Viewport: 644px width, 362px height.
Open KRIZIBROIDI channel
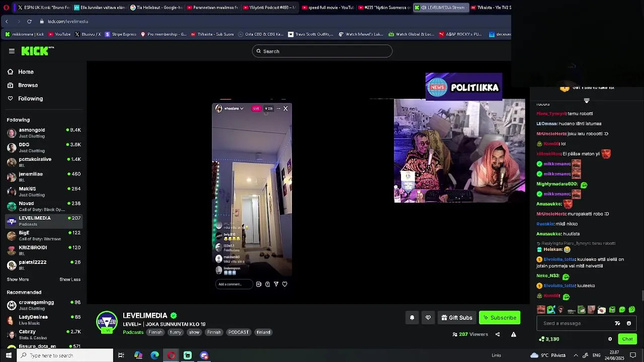pyautogui.click(x=44, y=250)
